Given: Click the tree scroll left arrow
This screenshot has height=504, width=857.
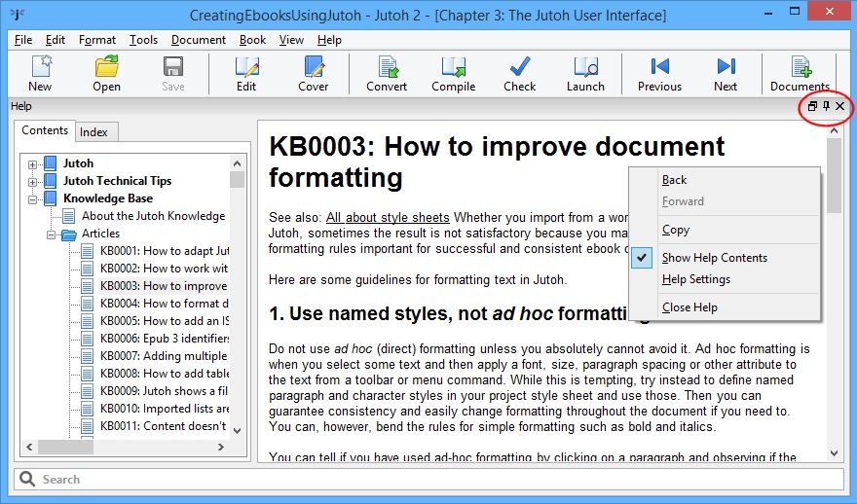Looking at the screenshot, I should (x=29, y=447).
